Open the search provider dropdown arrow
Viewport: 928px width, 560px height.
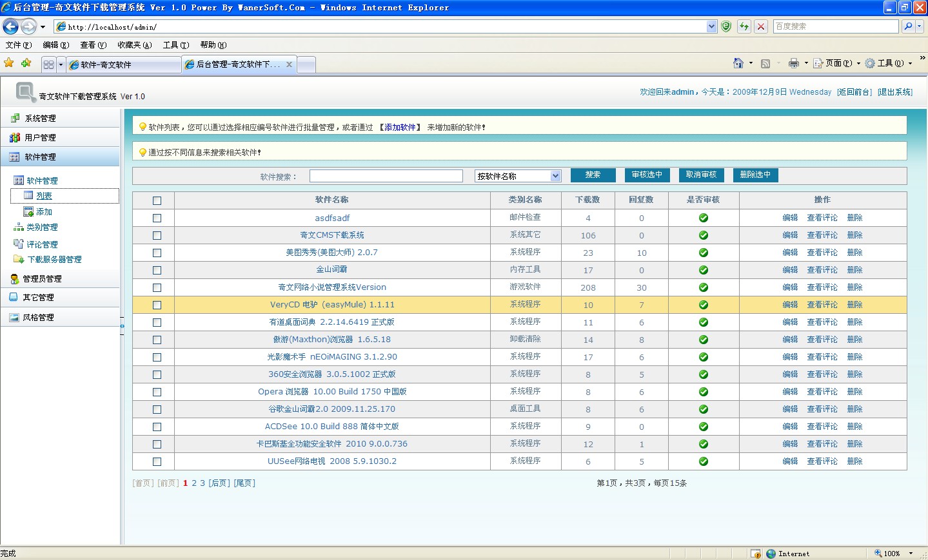[x=920, y=26]
